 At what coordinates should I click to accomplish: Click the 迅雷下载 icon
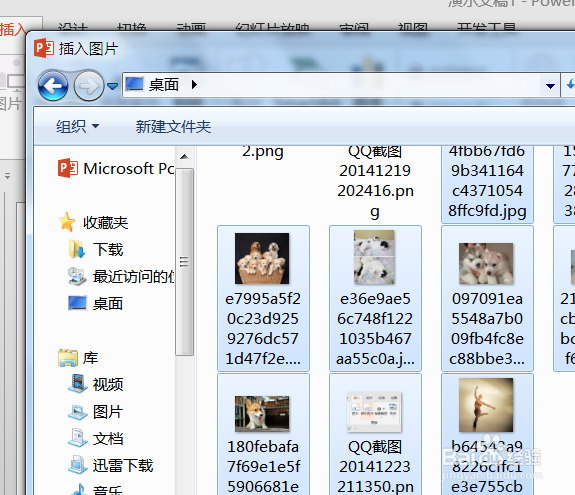(x=77, y=465)
